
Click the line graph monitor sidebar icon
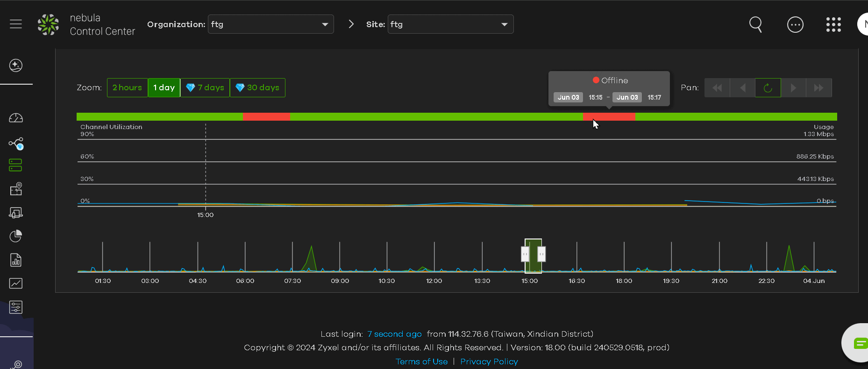pyautogui.click(x=16, y=283)
